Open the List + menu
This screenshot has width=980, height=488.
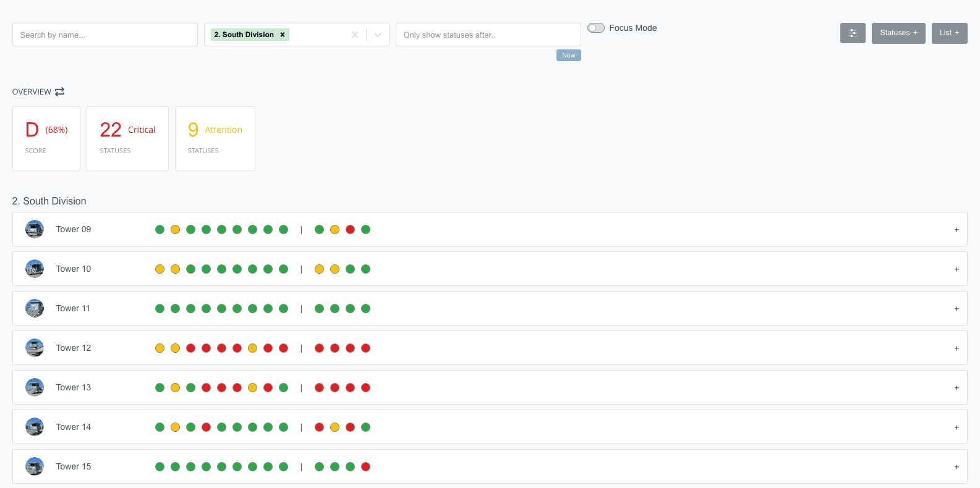[949, 33]
